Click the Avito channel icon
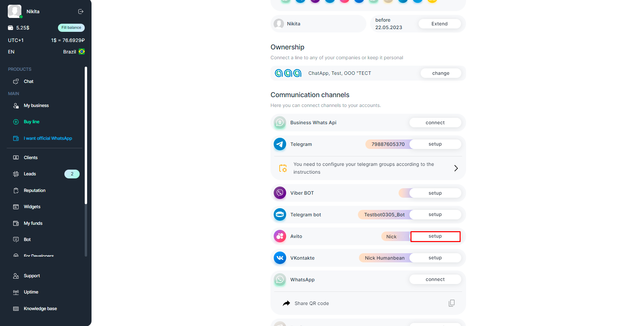 280,236
